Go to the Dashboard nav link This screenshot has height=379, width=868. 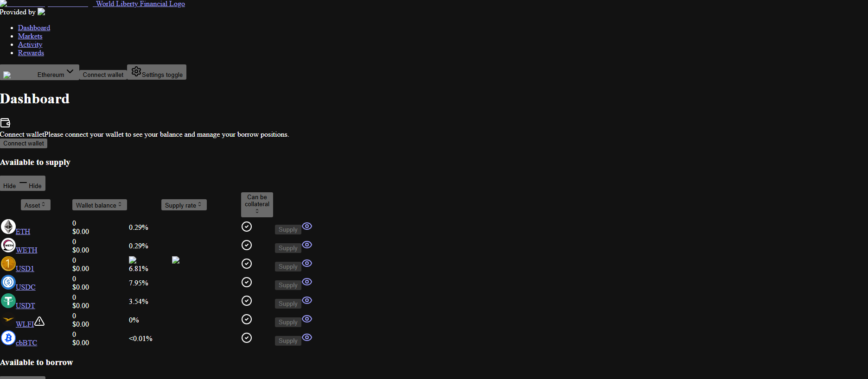34,28
